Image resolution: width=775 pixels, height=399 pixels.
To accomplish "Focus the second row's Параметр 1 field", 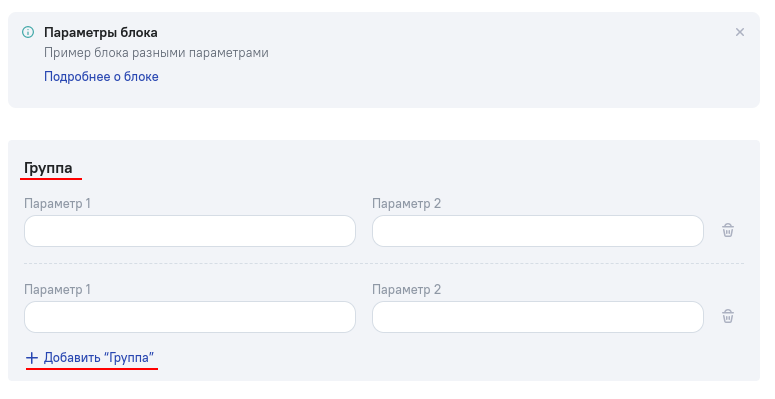I will tap(190, 317).
